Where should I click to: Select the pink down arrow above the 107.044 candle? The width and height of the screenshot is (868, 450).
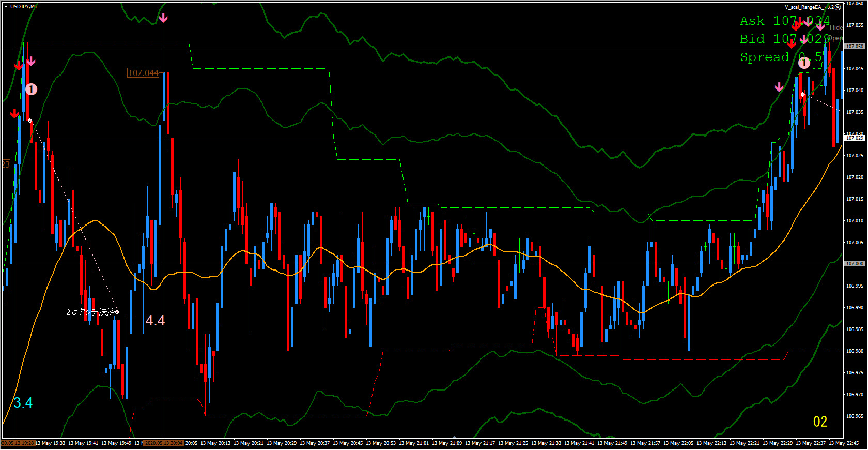[163, 18]
